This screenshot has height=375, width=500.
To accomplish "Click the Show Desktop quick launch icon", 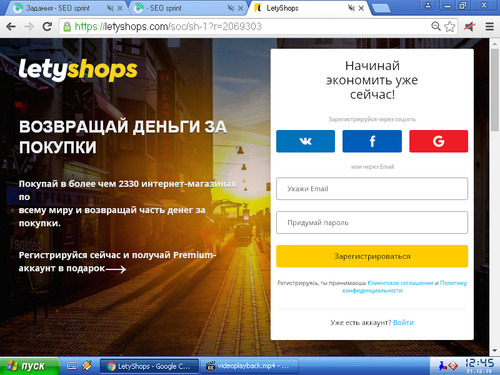I will tap(72, 366).
